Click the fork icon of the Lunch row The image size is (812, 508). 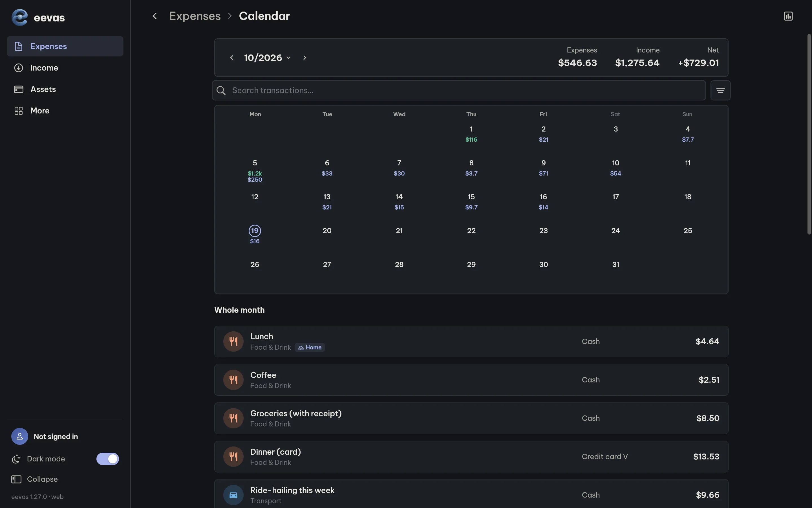point(233,341)
